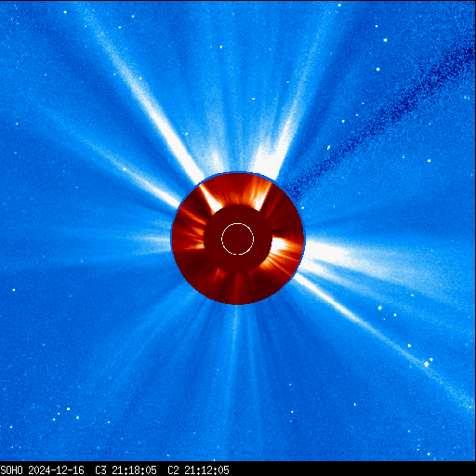Screen dimensions: 476x476
Task: Click the C2 timestamp 21:12:05
Action: click(206, 469)
